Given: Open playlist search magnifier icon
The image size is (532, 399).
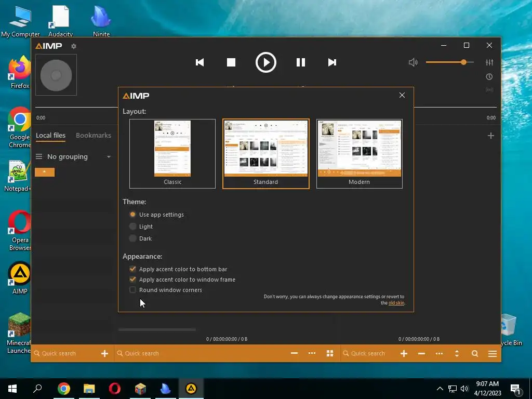Looking at the screenshot, I should tap(475, 353).
